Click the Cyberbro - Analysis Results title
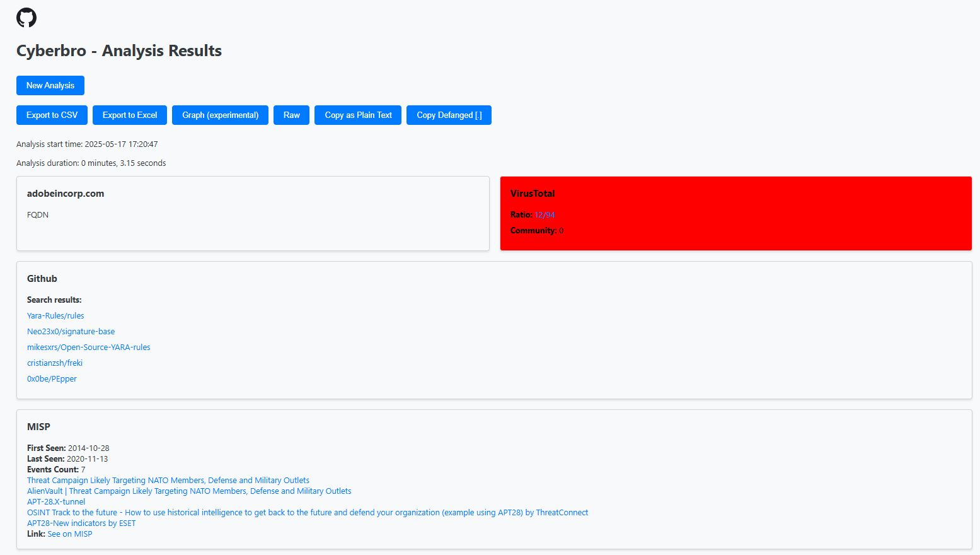980x555 pixels. [119, 51]
